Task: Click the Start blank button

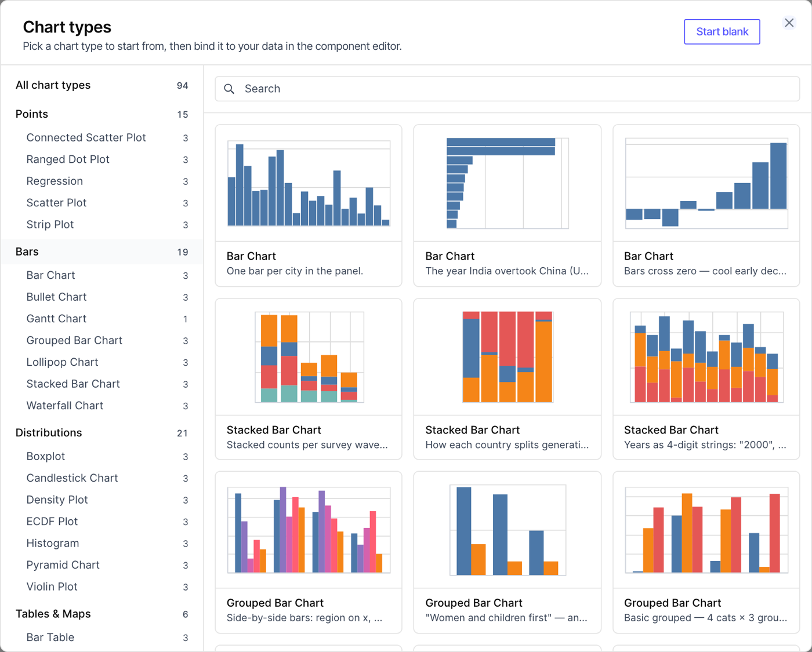Action: (x=722, y=32)
